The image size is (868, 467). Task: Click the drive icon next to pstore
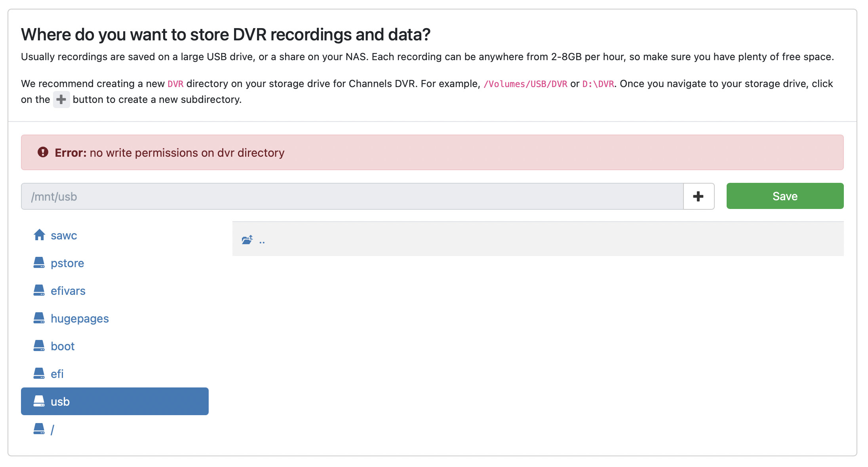coord(39,263)
